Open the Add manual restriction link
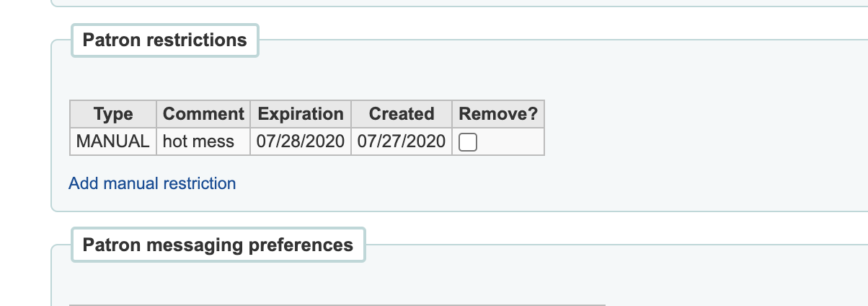This screenshot has width=868, height=306. coord(152,183)
